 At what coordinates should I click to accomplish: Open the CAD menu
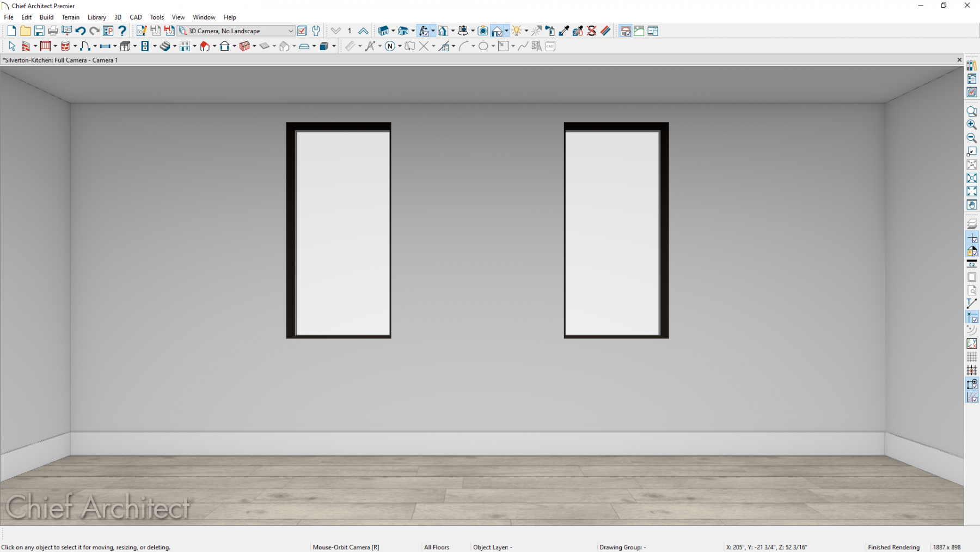point(136,17)
